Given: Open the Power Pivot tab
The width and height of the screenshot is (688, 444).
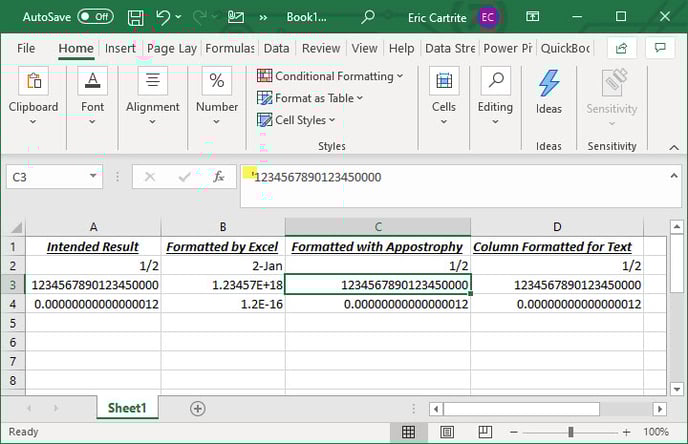Looking at the screenshot, I should 508,48.
